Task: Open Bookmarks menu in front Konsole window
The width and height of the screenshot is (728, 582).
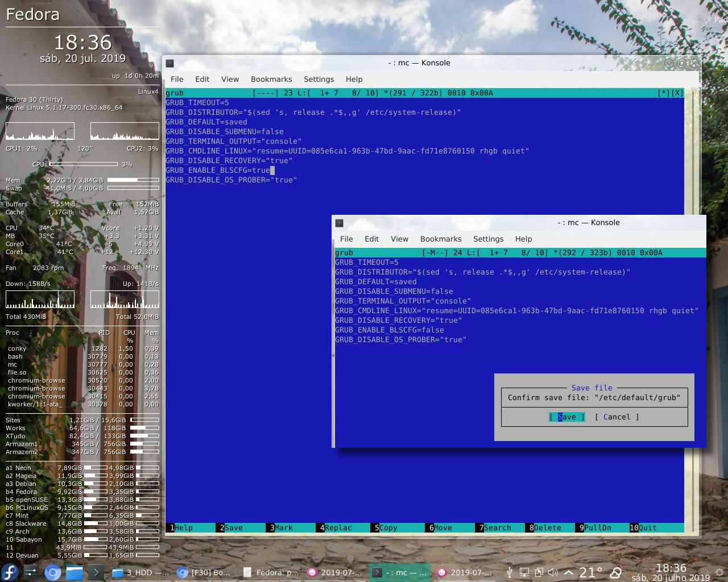Action: coord(441,239)
